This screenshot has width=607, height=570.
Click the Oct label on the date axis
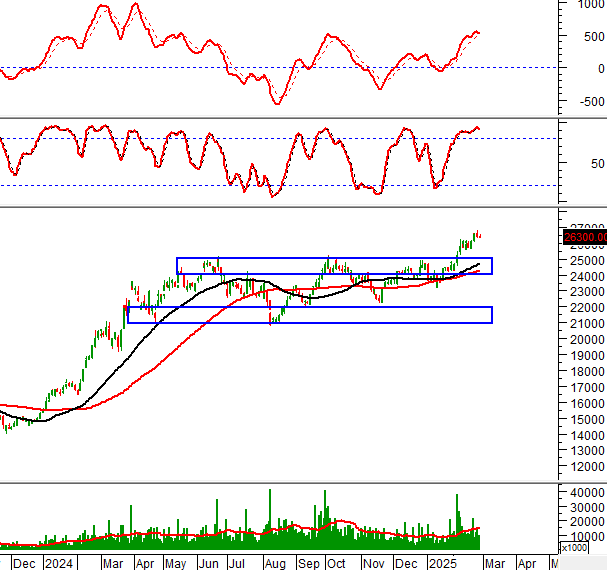click(337, 563)
